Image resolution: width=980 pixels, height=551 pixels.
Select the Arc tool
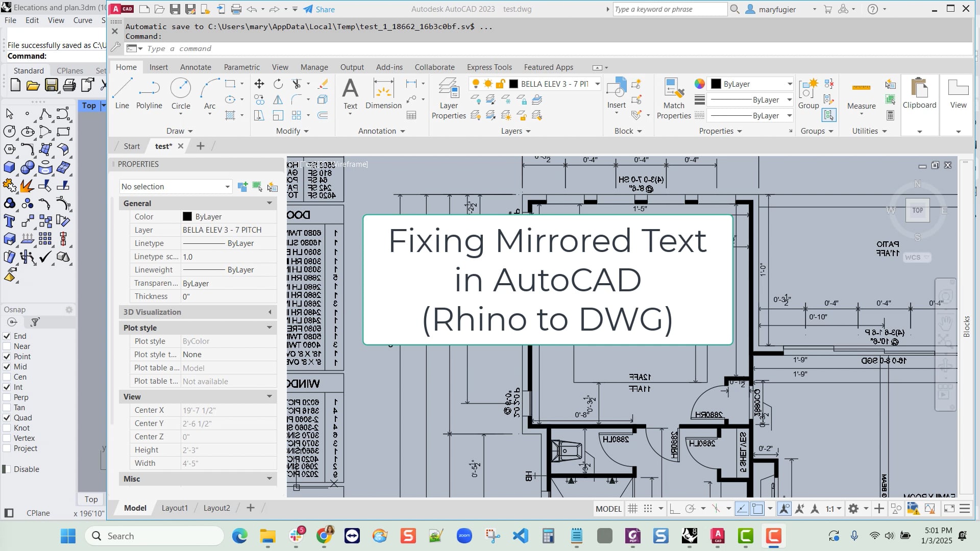click(210, 94)
